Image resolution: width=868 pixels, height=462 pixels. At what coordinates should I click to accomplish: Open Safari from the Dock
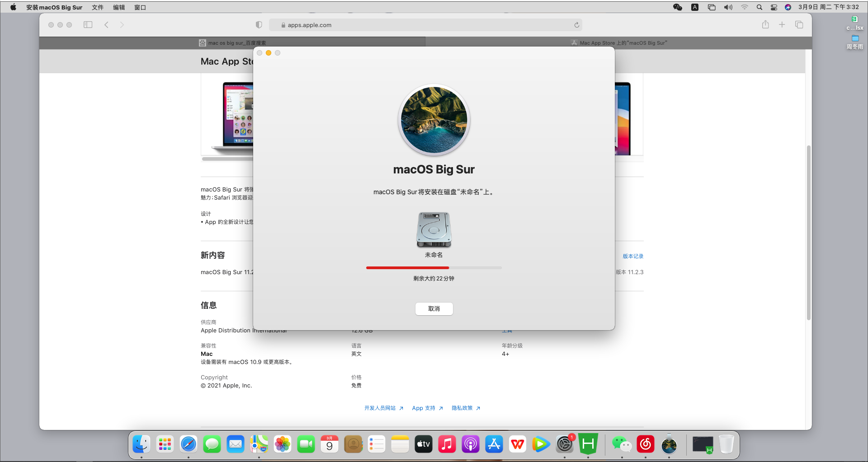pos(189,444)
